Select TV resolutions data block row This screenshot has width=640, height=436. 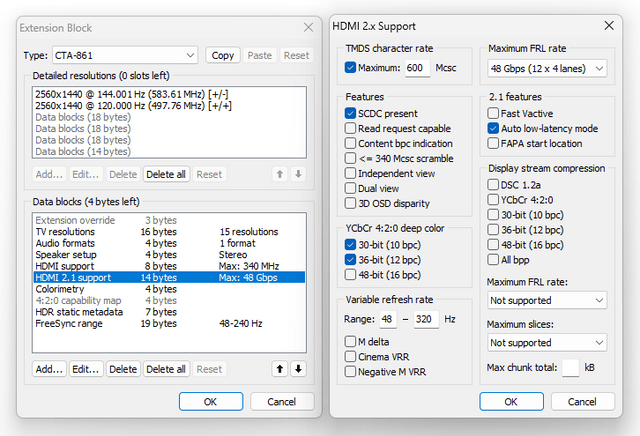(169, 231)
